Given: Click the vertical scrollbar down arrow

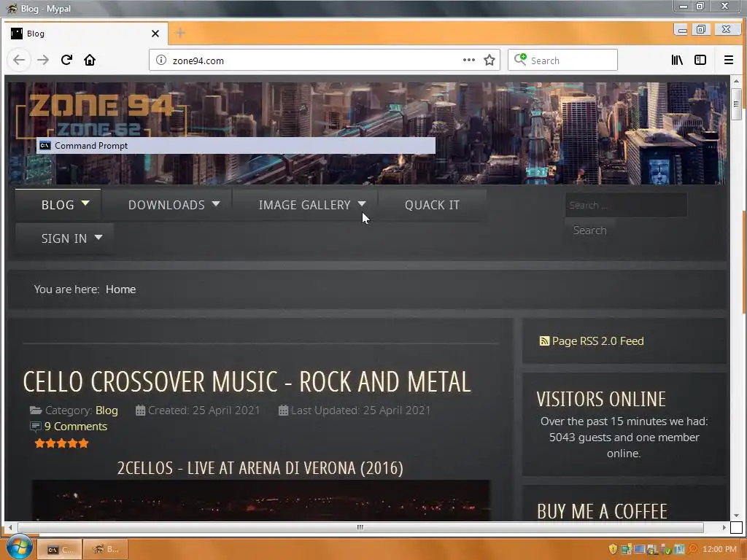Looking at the screenshot, I should (736, 516).
